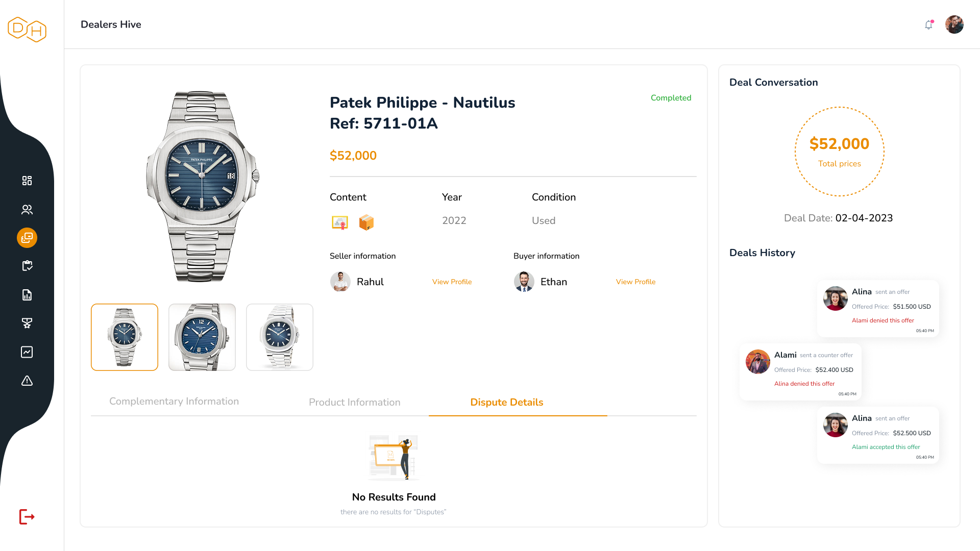View buyer Ethan's profile link

tap(635, 282)
